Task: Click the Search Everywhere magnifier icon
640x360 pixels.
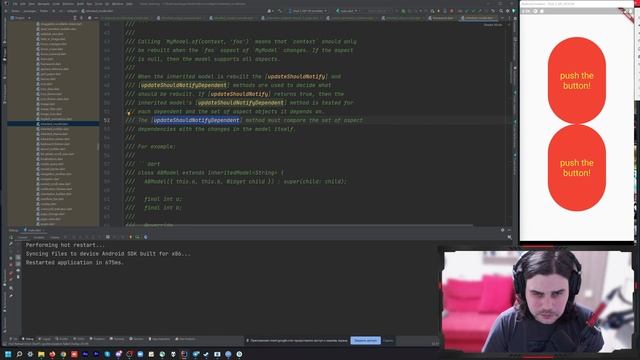Action: click(501, 11)
